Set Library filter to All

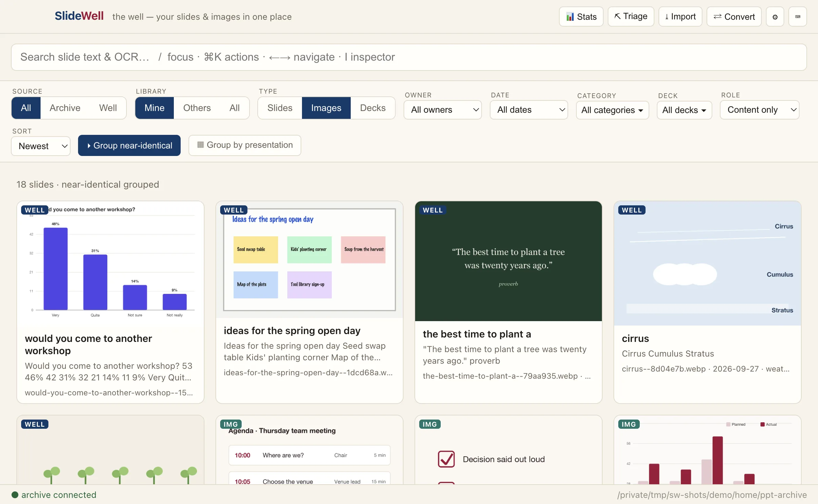click(234, 108)
